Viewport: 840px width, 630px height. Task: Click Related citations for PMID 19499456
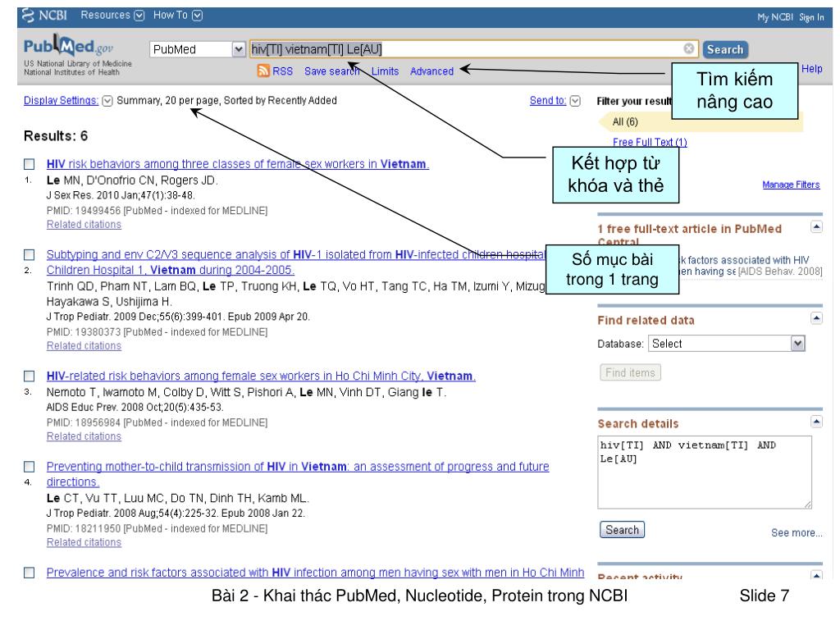coord(84,225)
